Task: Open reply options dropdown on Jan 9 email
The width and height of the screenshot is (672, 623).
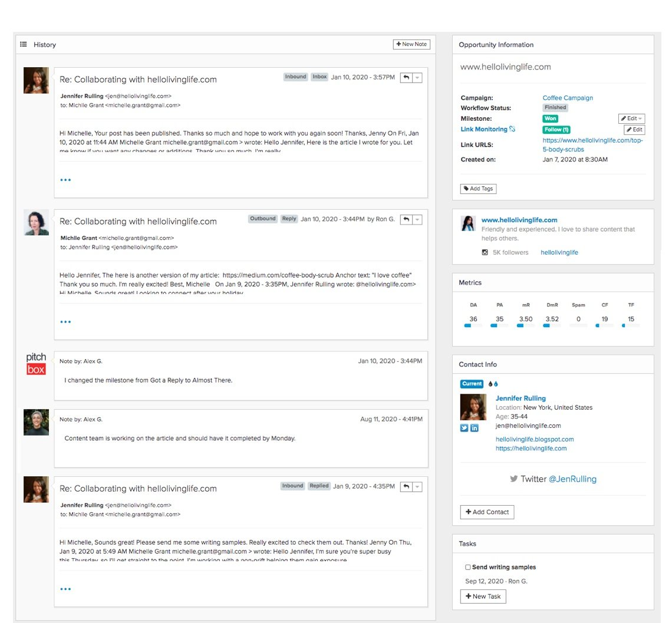Action: coord(417,487)
